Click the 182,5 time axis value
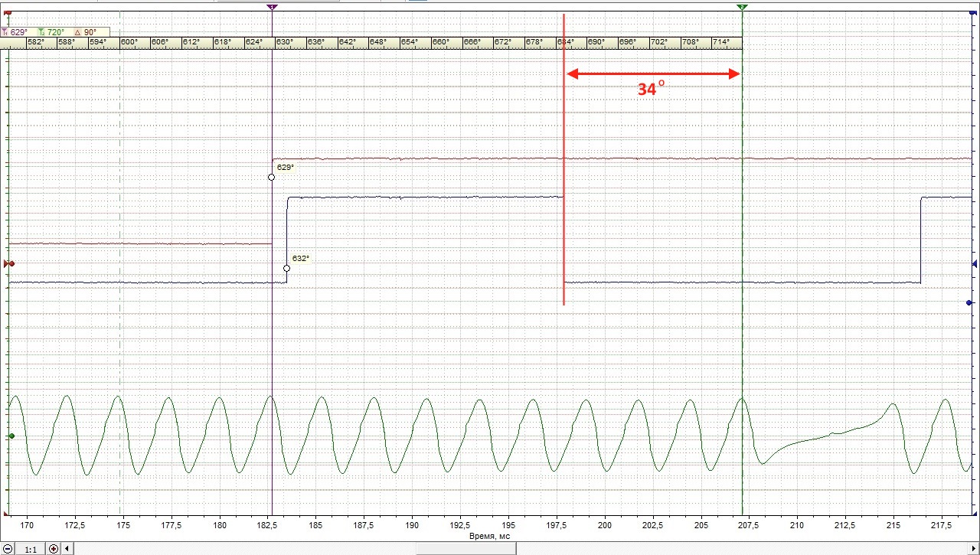 coord(267,526)
